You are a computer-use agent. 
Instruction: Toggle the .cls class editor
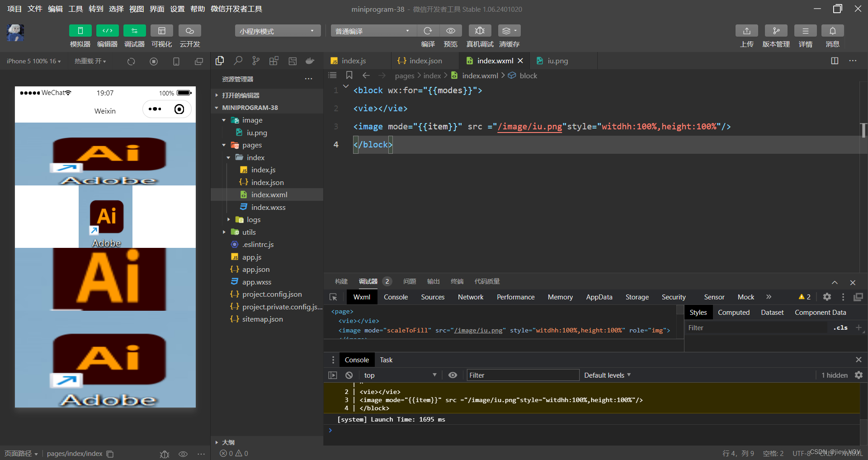click(840, 328)
